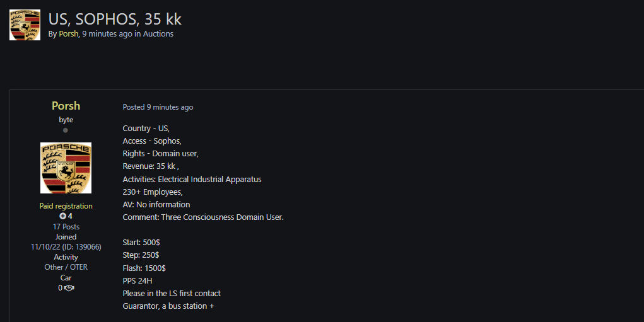Click the deals count zero beside handshake
Screen dimensions: 644x322
(60, 288)
